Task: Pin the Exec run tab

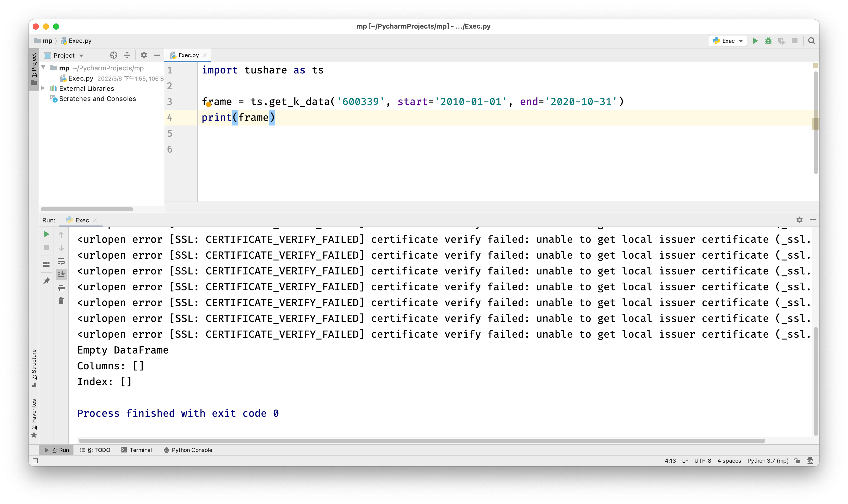Action: pyautogui.click(x=46, y=281)
